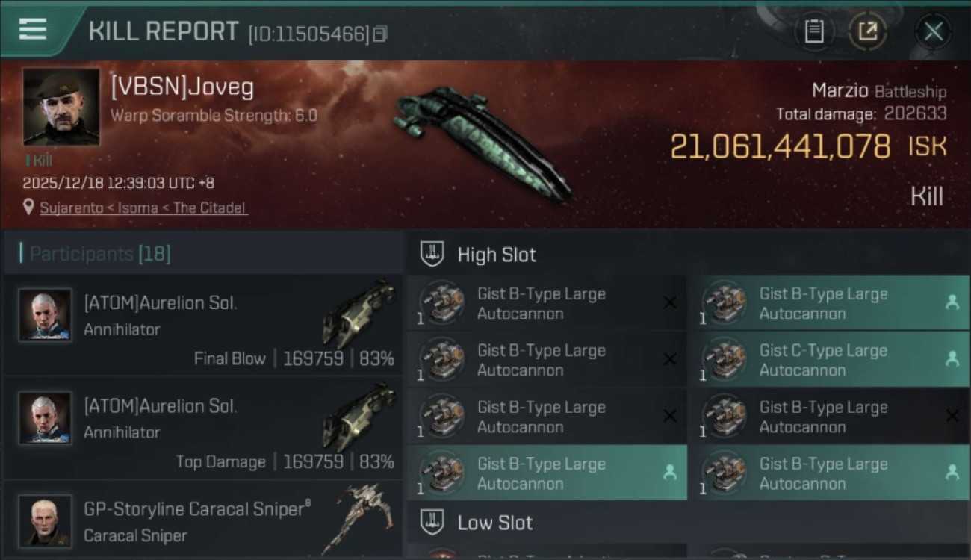The height and width of the screenshot is (560, 971).
Task: Click the share export icon
Action: pos(867,31)
